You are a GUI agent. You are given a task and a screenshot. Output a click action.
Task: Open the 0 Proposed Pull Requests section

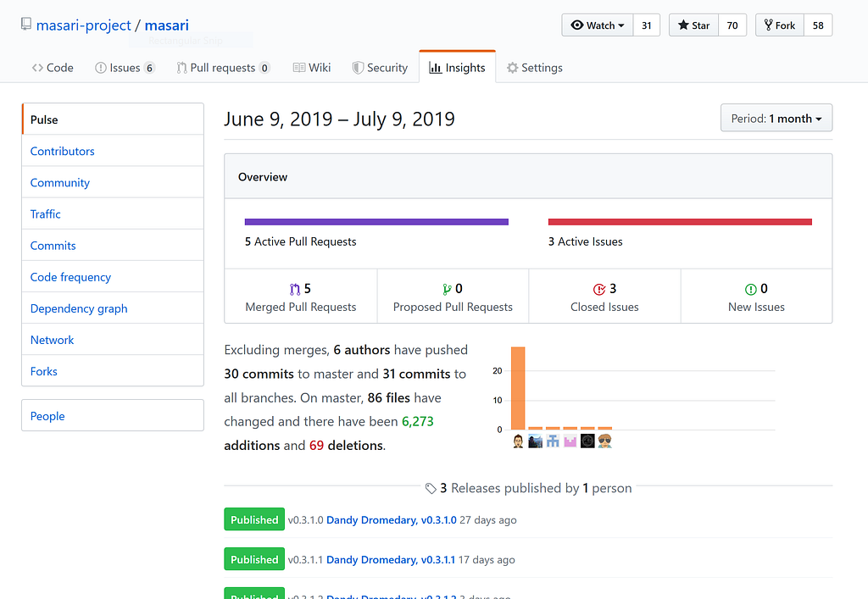click(453, 297)
